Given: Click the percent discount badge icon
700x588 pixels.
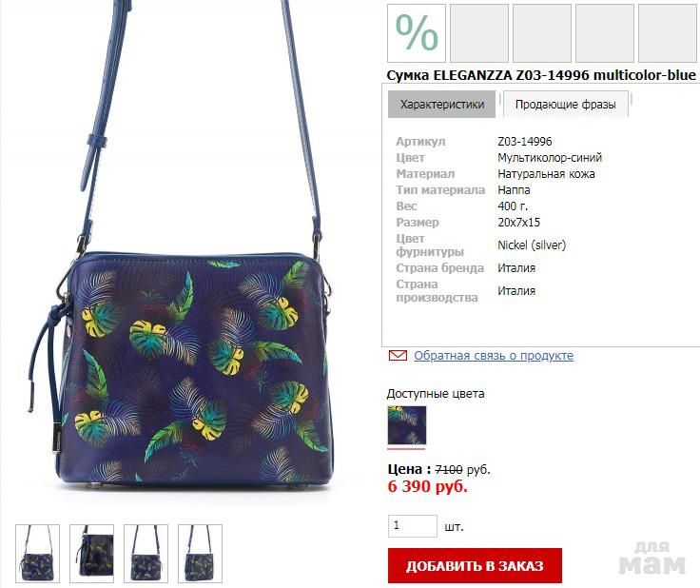Looking at the screenshot, I should [x=416, y=33].
